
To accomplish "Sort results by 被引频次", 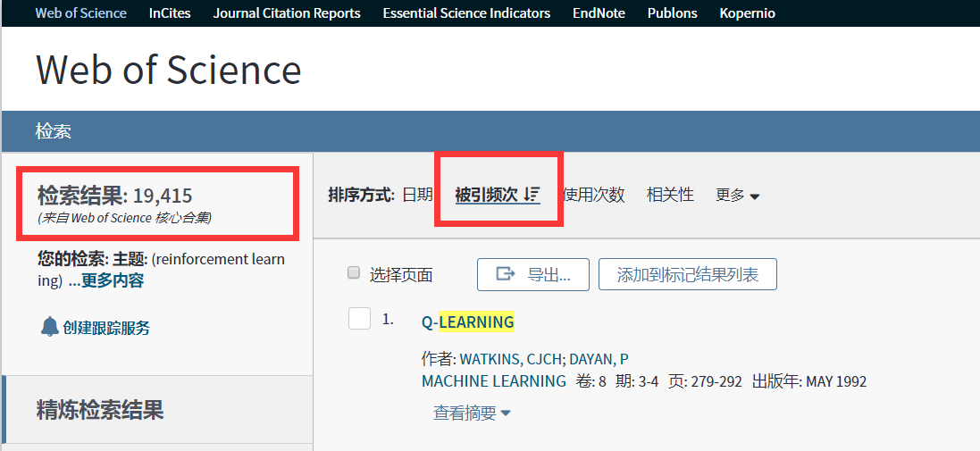I will click(486, 195).
